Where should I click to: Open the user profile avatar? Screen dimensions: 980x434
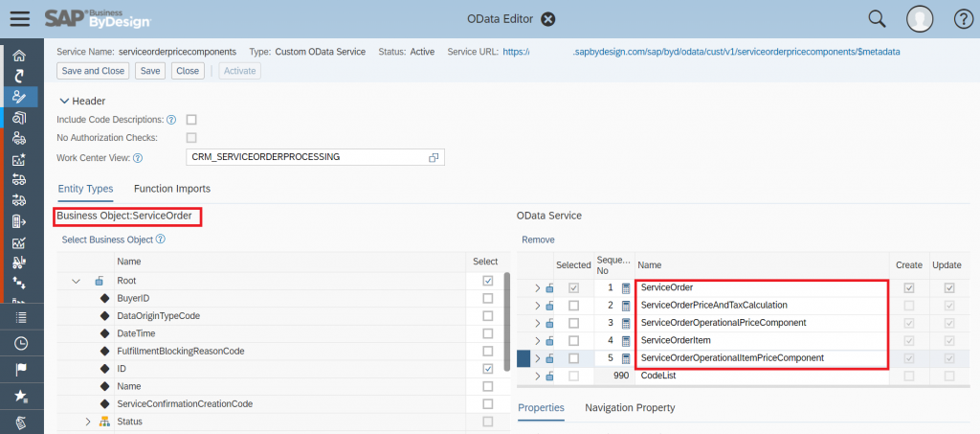tap(920, 19)
